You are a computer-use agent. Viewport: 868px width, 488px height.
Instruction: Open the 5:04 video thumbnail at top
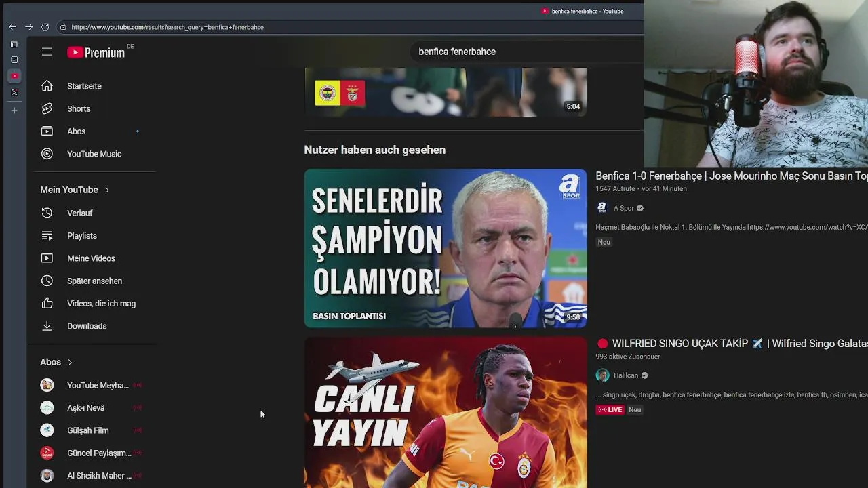click(x=446, y=92)
